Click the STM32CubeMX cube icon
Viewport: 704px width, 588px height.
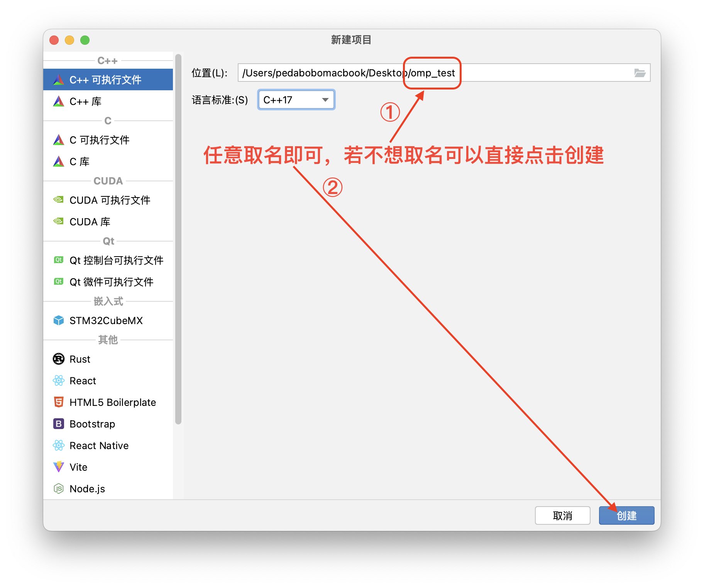[x=59, y=320]
